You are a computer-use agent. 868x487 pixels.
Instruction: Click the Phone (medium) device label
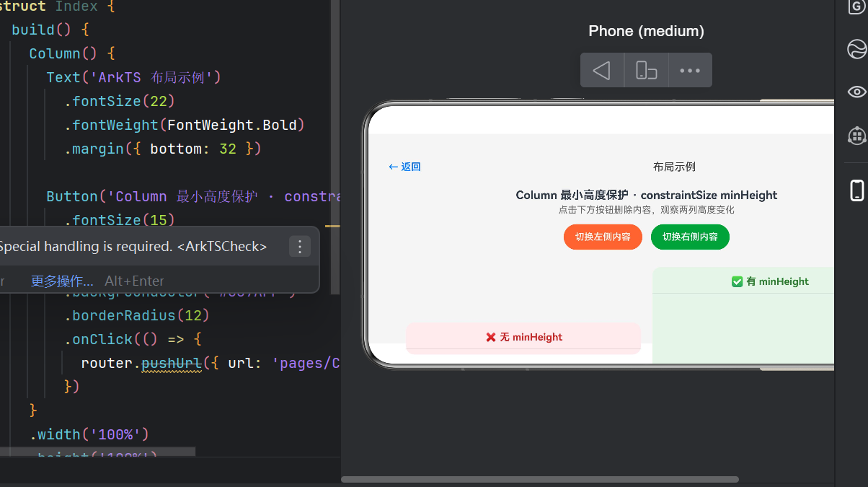646,31
